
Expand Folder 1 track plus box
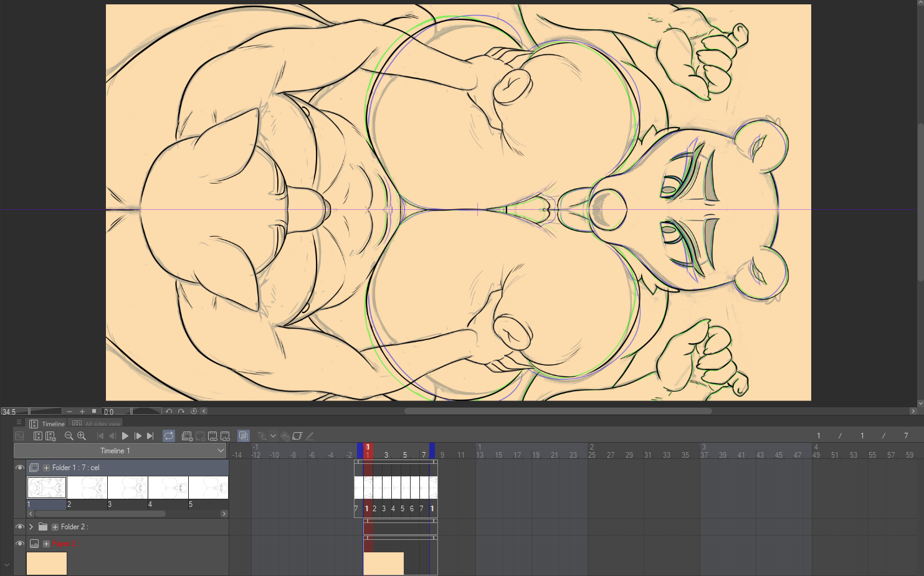pyautogui.click(x=46, y=468)
